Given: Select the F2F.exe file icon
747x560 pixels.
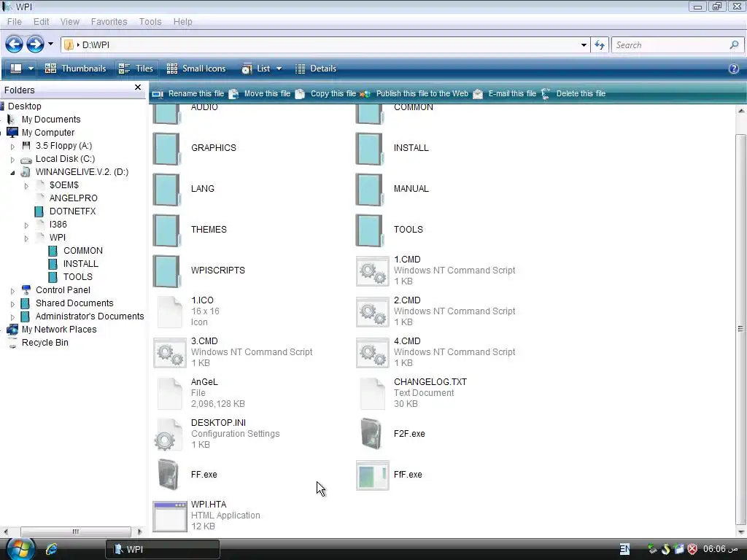Looking at the screenshot, I should [371, 434].
